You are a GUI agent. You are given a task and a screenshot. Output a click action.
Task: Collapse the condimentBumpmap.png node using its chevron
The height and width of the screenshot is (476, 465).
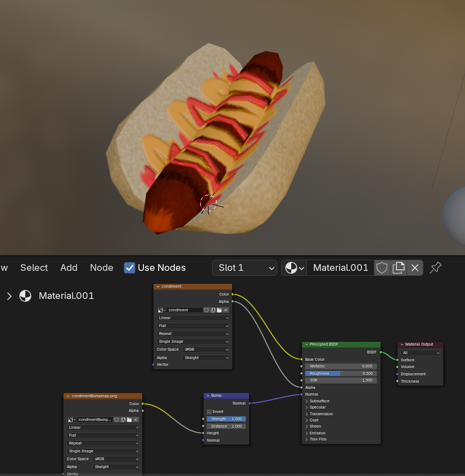(x=68, y=396)
